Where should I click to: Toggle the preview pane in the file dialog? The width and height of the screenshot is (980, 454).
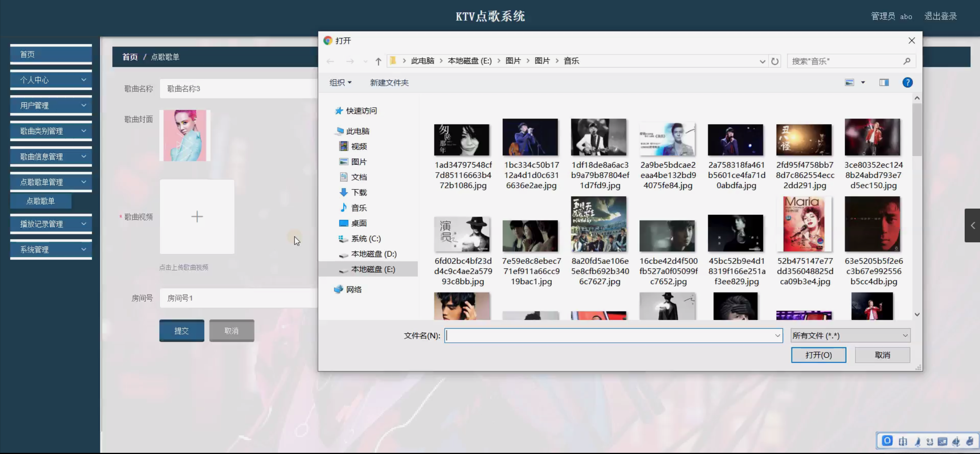(x=884, y=82)
